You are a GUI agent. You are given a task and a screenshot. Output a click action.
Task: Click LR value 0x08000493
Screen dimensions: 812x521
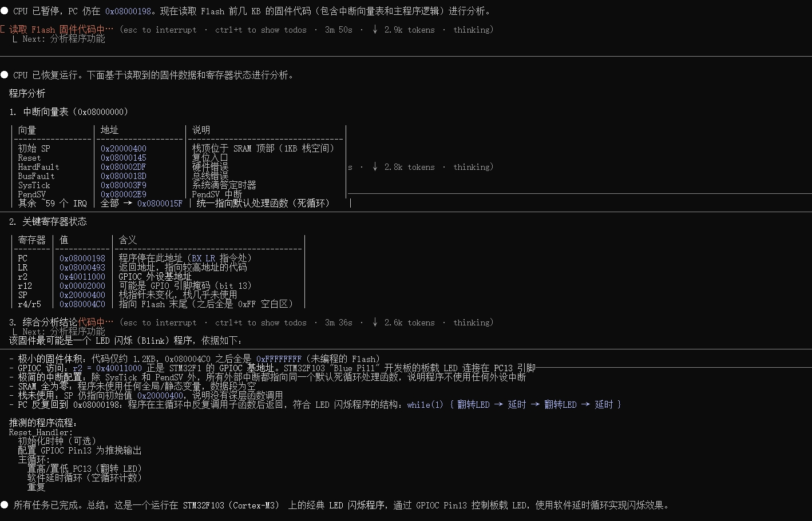click(82, 267)
